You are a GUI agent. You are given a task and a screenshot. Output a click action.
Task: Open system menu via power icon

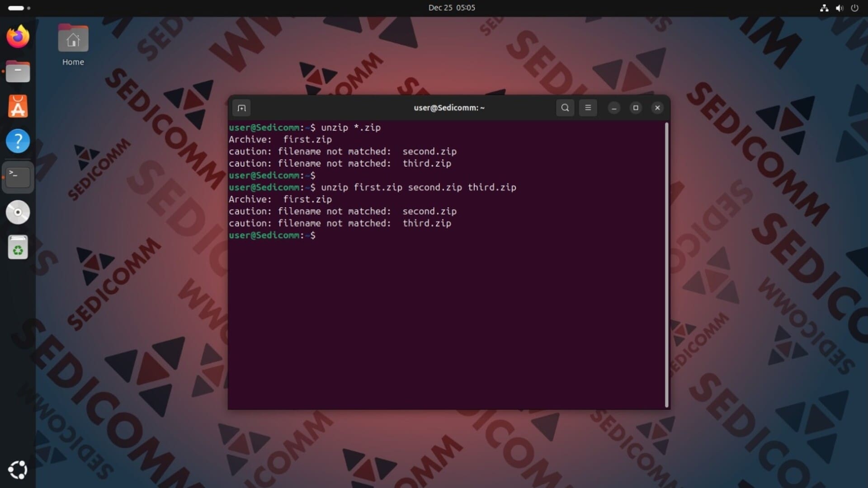click(x=854, y=8)
